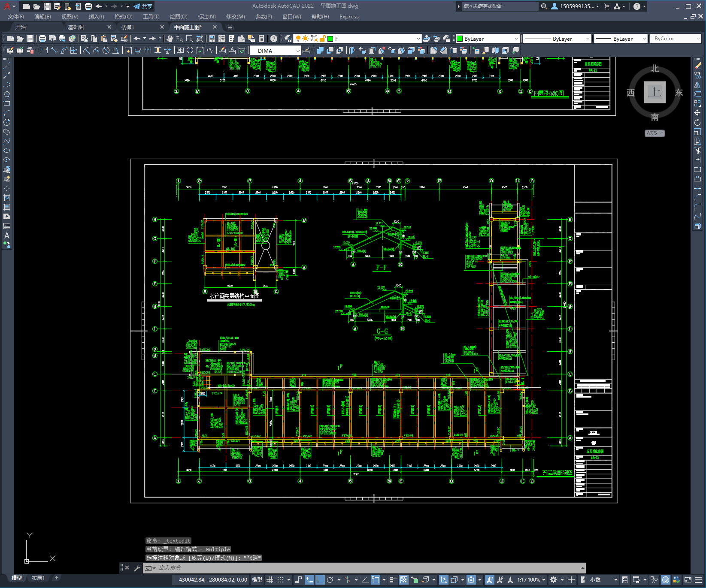Select the Line draw tool
706x588 pixels.
7,66
